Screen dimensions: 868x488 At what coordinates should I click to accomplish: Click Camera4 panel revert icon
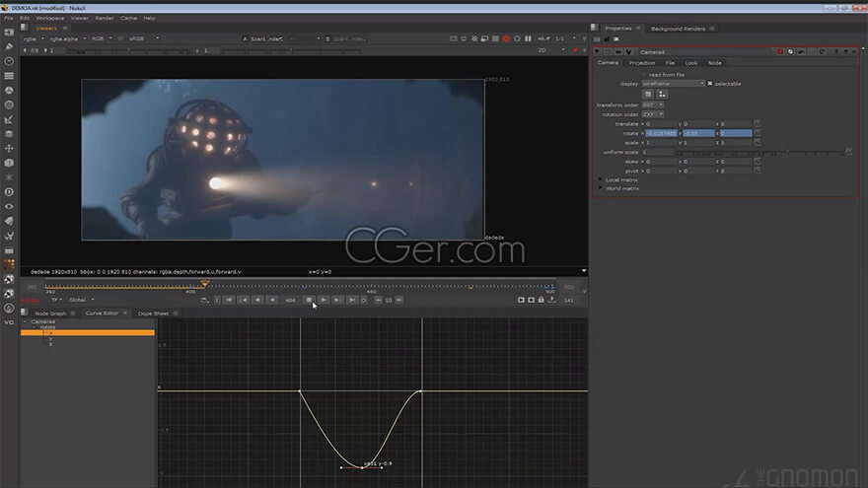(x=822, y=52)
